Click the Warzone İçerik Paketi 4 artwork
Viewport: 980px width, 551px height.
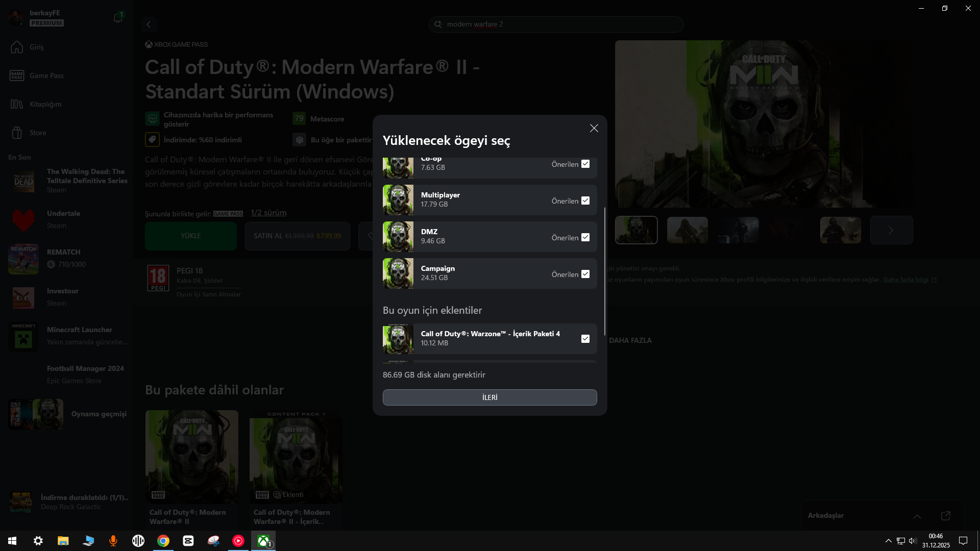pyautogui.click(x=398, y=339)
